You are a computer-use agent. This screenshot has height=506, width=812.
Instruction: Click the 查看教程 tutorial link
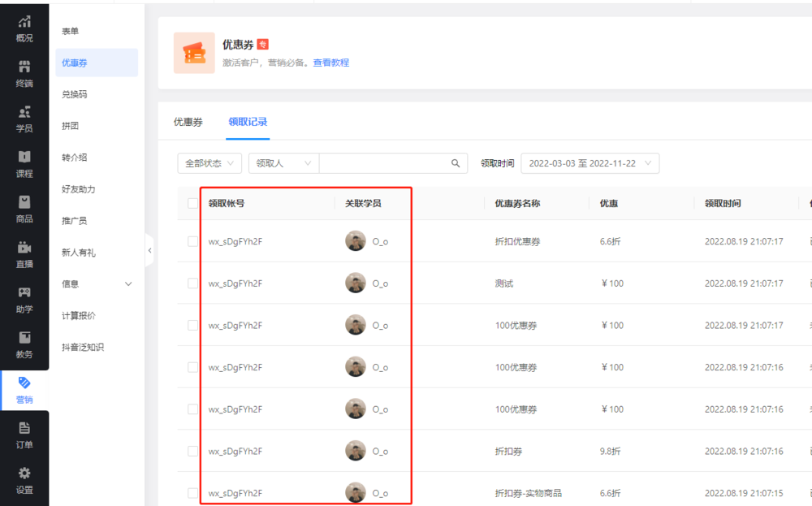[x=331, y=63]
